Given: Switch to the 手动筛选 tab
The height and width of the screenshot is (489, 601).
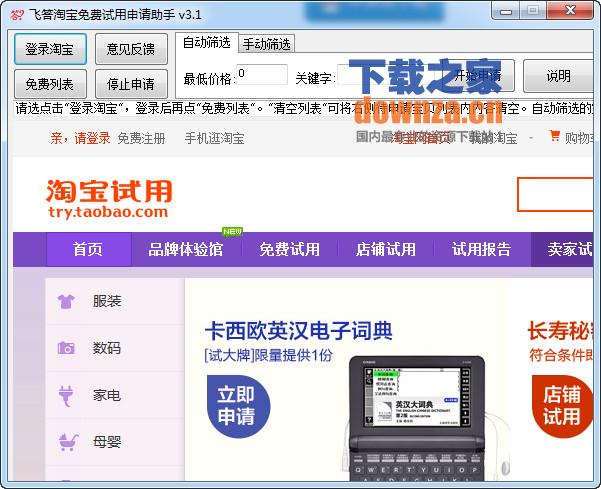Looking at the screenshot, I should (x=267, y=44).
